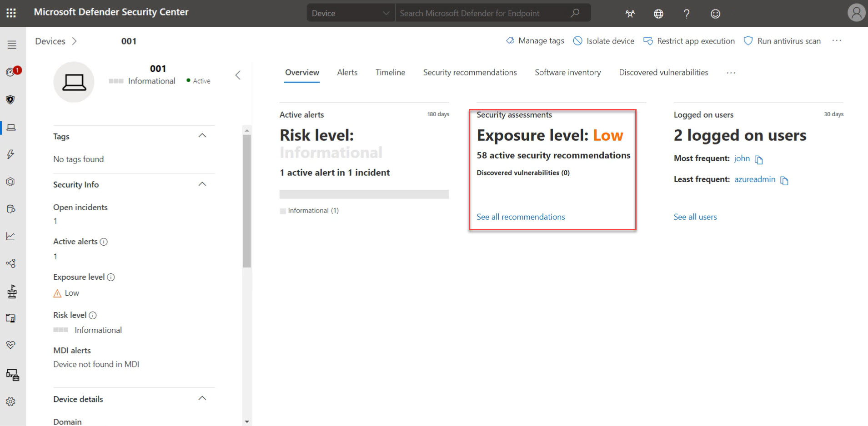Collapse the Device details section
This screenshot has height=426, width=868.
202,398
